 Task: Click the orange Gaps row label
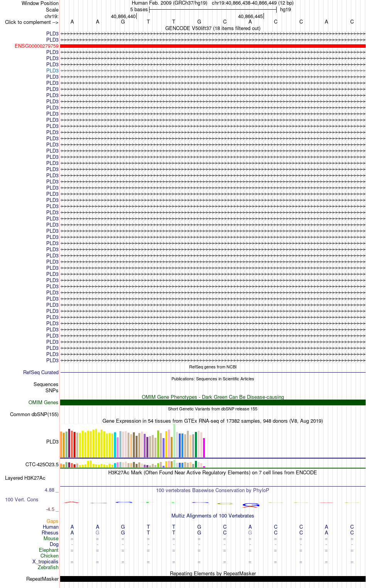52,521
